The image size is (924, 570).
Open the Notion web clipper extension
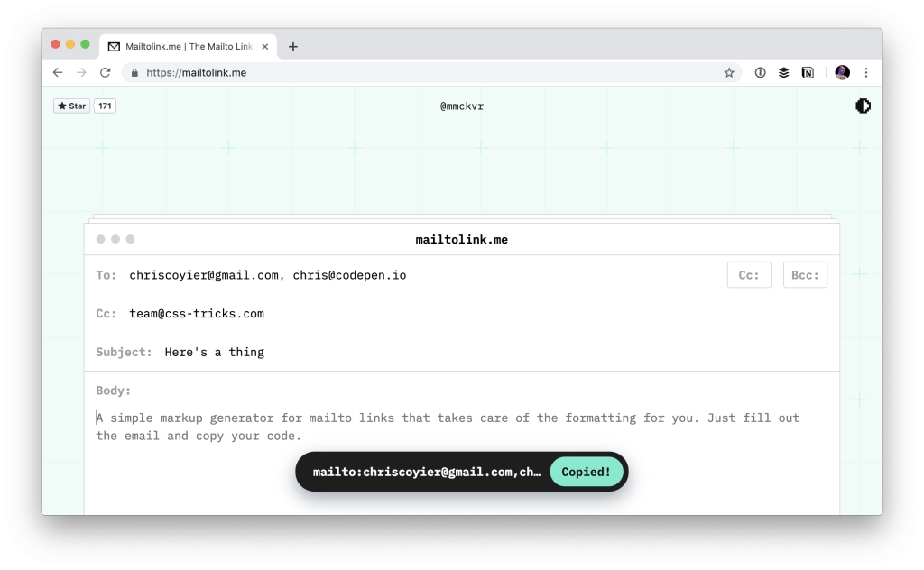click(808, 72)
